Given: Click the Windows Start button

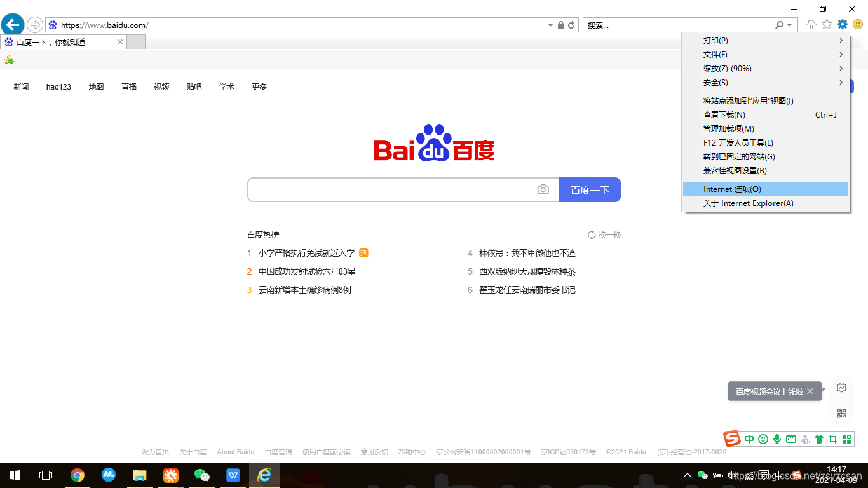Looking at the screenshot, I should pos(15,475).
